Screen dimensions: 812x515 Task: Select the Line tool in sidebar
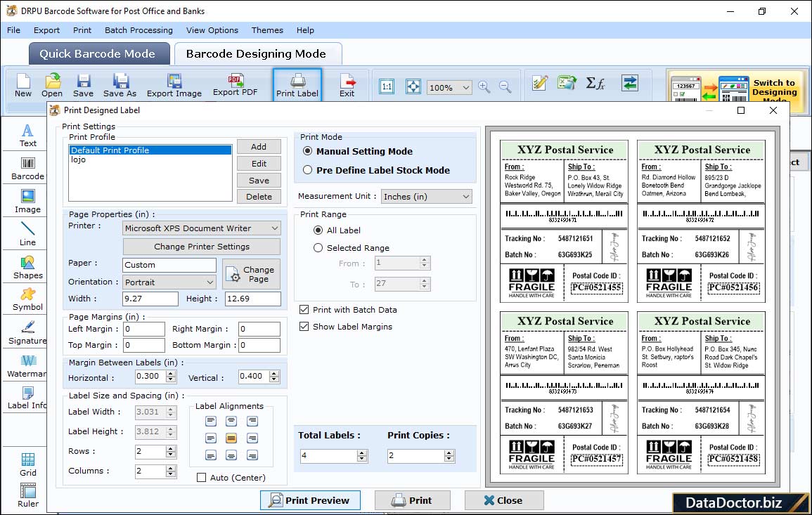pos(27,235)
